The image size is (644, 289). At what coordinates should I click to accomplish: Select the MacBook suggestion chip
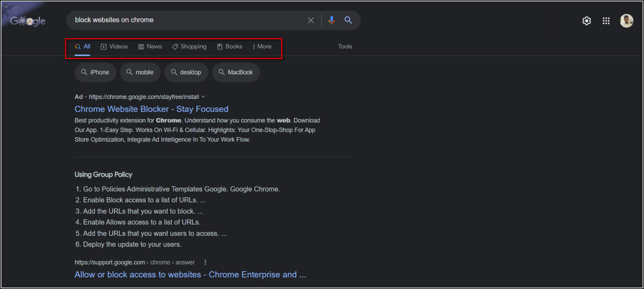click(236, 72)
